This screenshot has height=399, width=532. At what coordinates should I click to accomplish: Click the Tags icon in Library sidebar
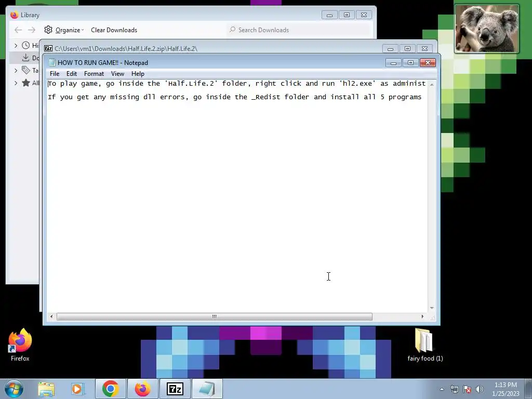pyautogui.click(x=26, y=70)
